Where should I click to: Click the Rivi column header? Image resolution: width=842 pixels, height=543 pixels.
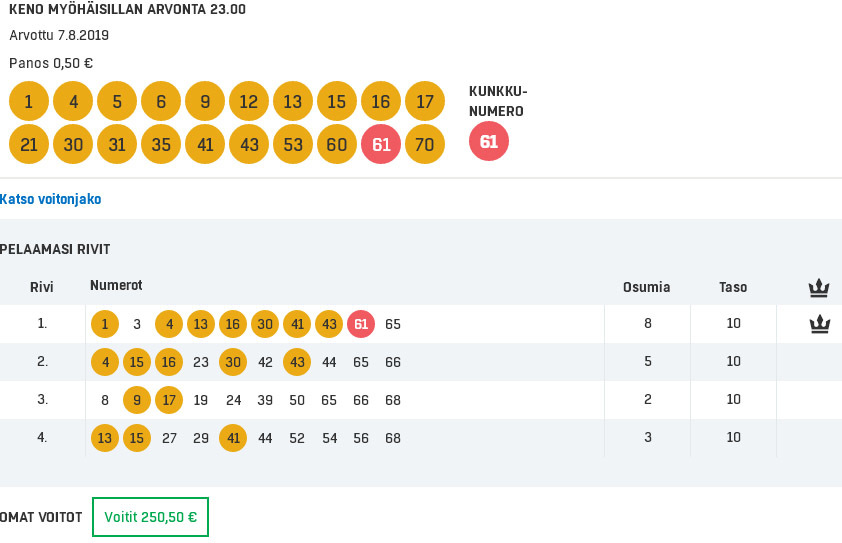point(42,287)
